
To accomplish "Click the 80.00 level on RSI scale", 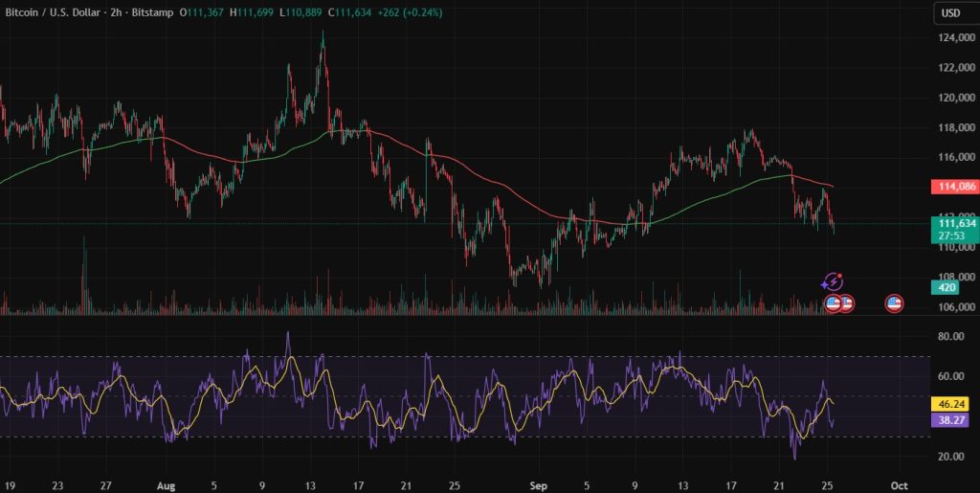I will point(949,337).
